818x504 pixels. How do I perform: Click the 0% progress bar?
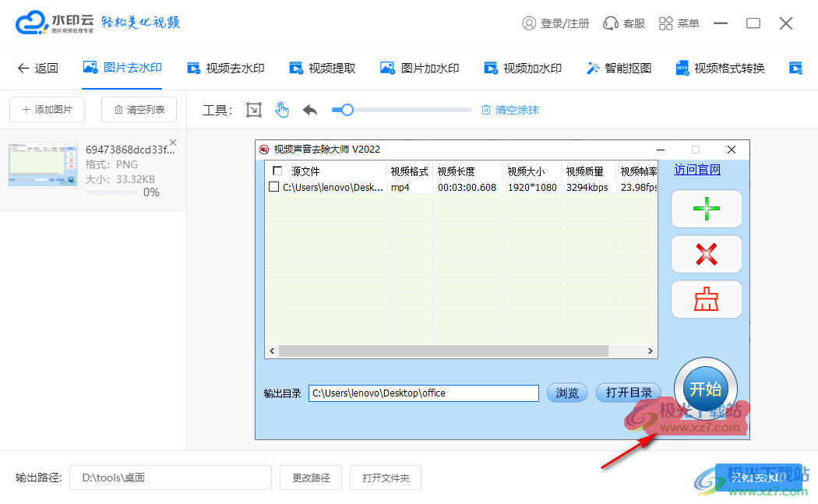112,192
